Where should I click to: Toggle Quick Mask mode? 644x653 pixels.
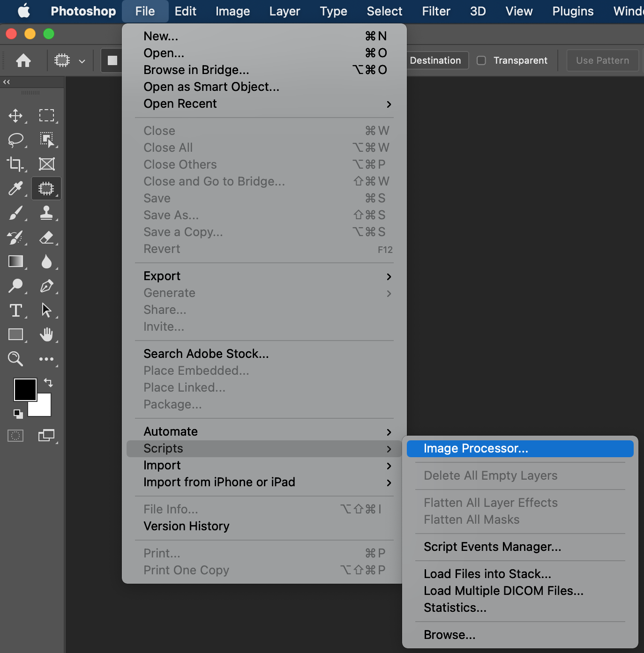pyautogui.click(x=15, y=436)
